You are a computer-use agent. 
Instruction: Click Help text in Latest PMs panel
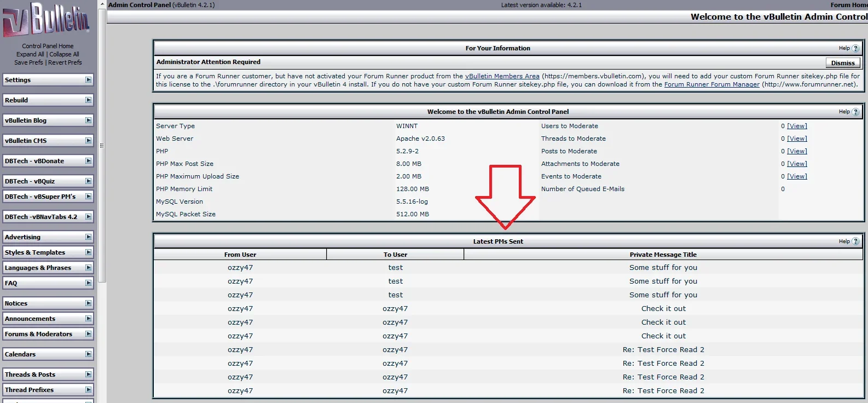(x=844, y=241)
